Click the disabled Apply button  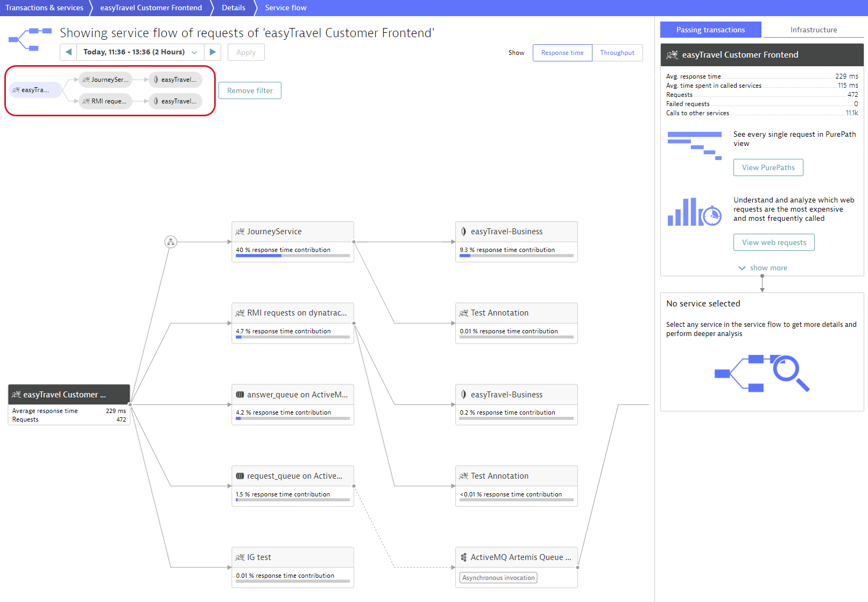pyautogui.click(x=246, y=52)
